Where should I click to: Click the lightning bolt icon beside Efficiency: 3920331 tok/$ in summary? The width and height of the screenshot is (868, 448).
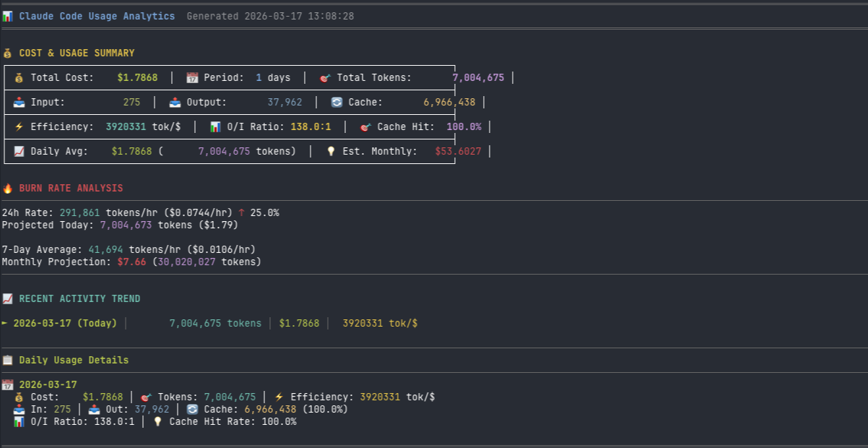(x=19, y=127)
